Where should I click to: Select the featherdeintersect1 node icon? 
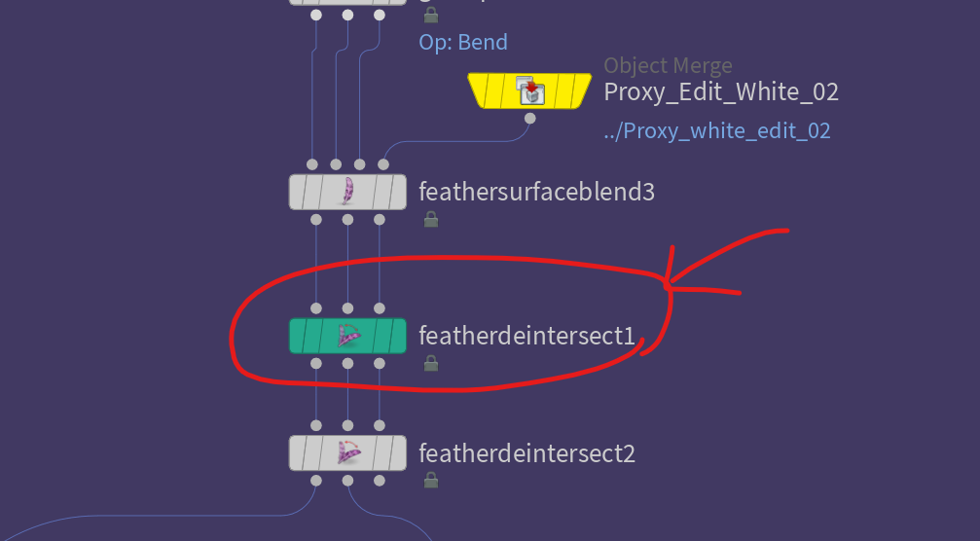[x=347, y=336]
